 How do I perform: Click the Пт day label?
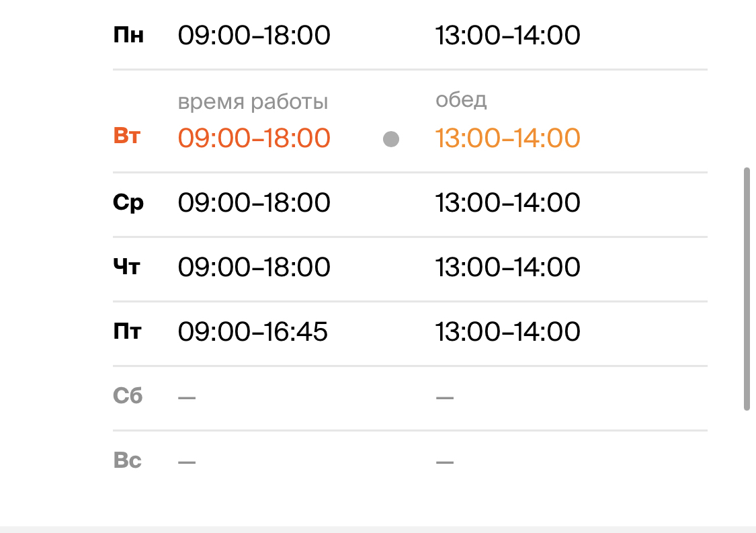127,331
